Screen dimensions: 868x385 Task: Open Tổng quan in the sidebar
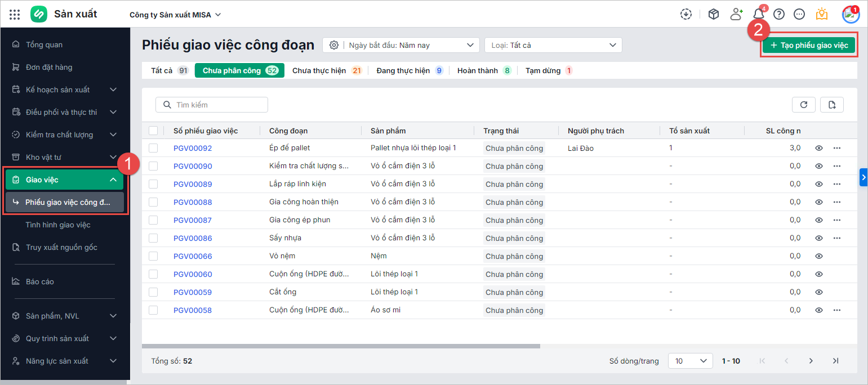65,44
